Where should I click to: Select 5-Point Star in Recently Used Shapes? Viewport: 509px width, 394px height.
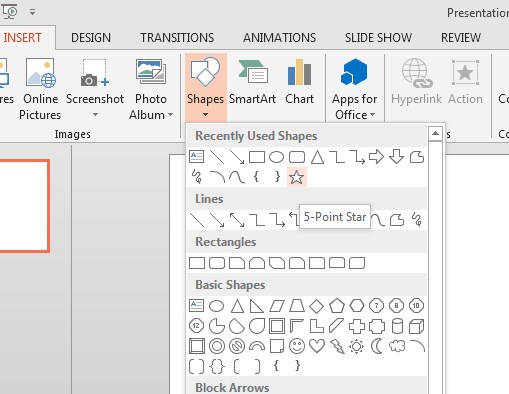[x=297, y=177]
